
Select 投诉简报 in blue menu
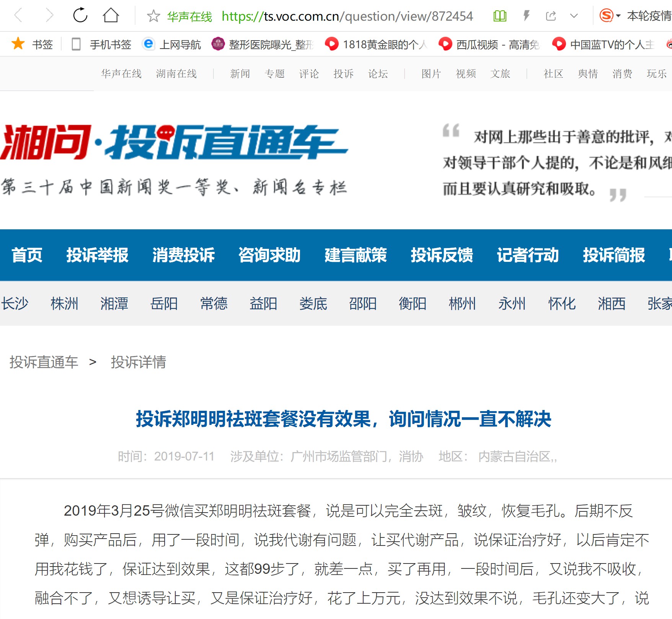point(614,255)
